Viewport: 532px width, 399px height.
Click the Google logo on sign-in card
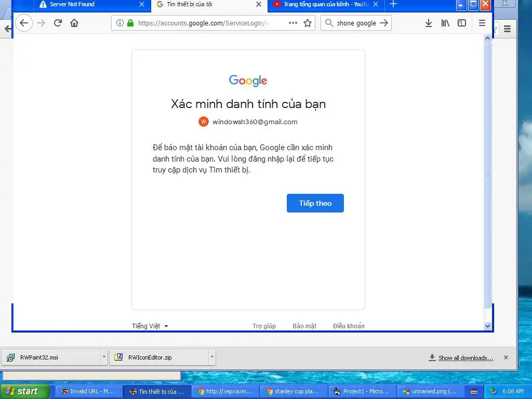[x=248, y=81]
